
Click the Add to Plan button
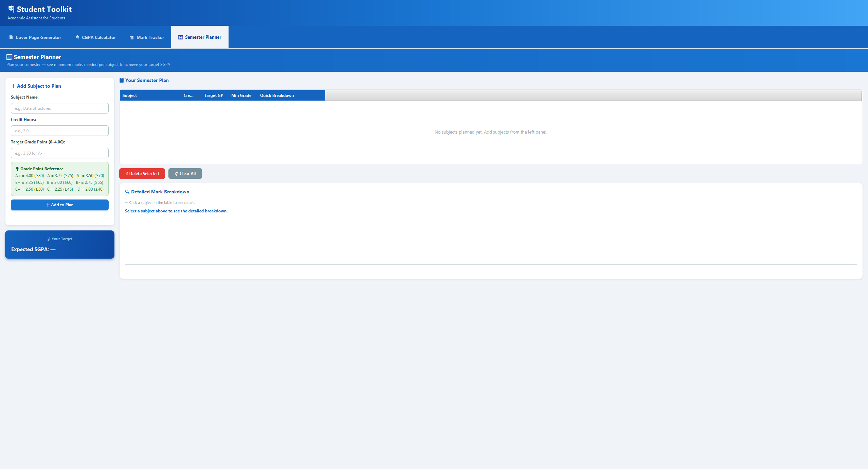pyautogui.click(x=60, y=205)
